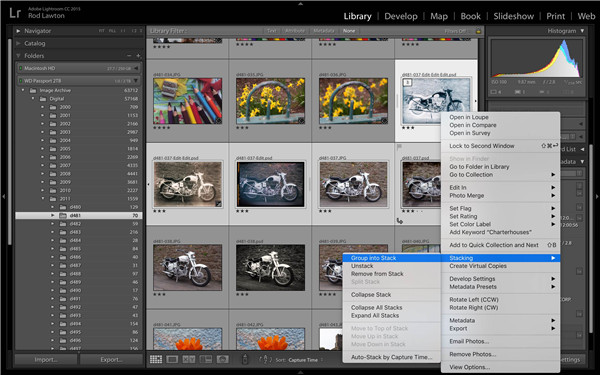This screenshot has width=600, height=375.
Task: Collapse the Folders panel
Action: pos(18,56)
